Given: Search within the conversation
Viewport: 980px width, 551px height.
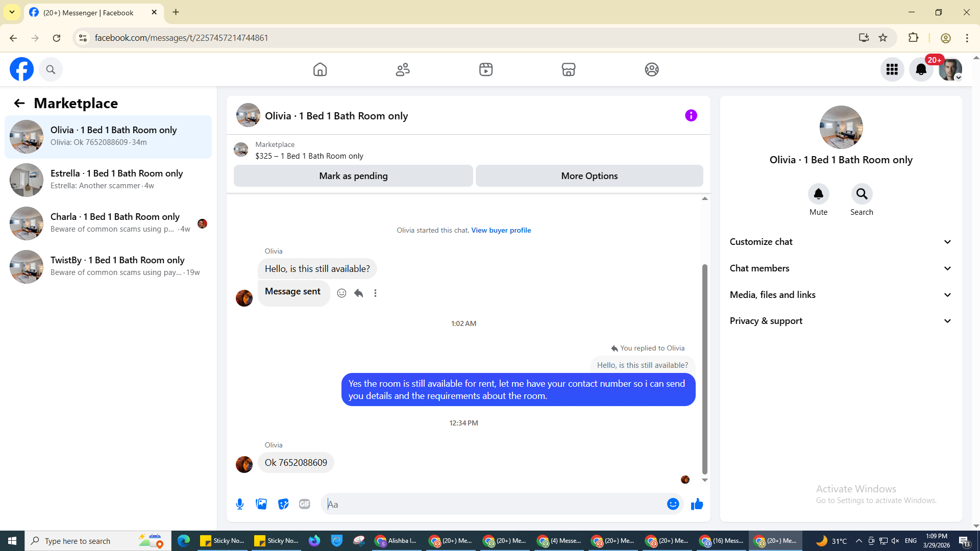Looking at the screenshot, I should pyautogui.click(x=862, y=194).
